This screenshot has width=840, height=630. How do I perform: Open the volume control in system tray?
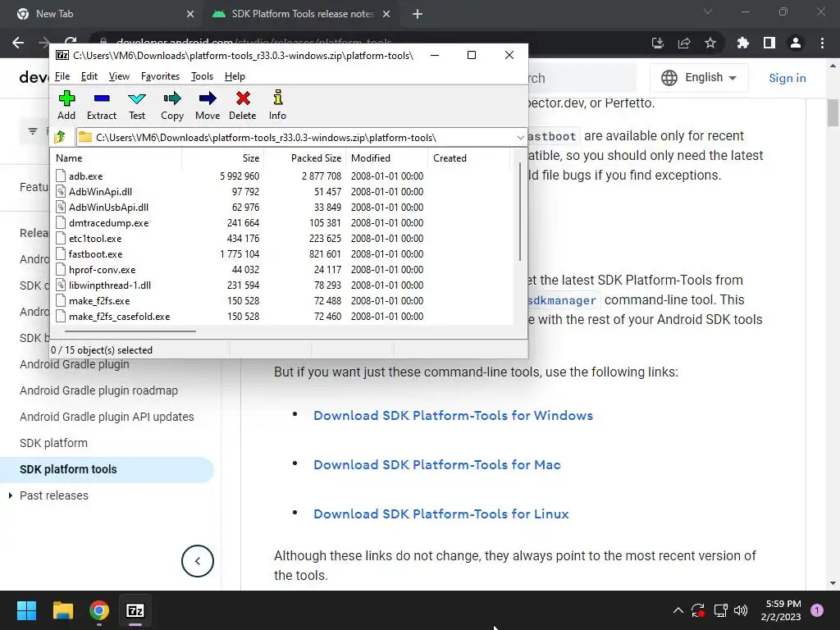point(741,610)
